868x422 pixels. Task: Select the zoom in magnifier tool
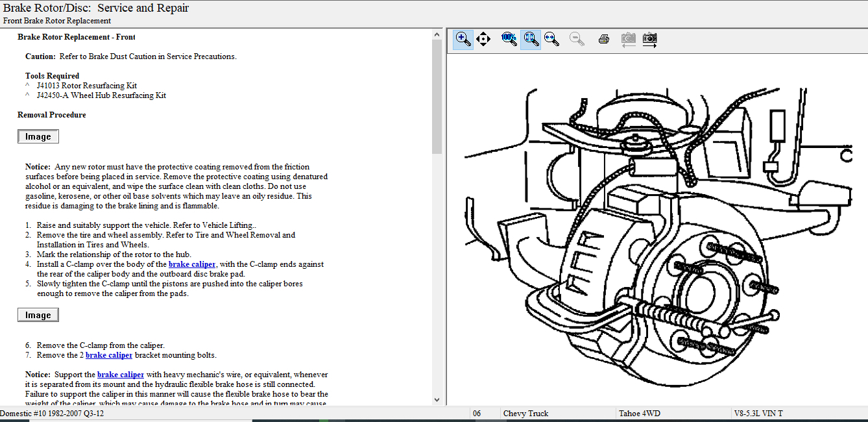point(463,39)
